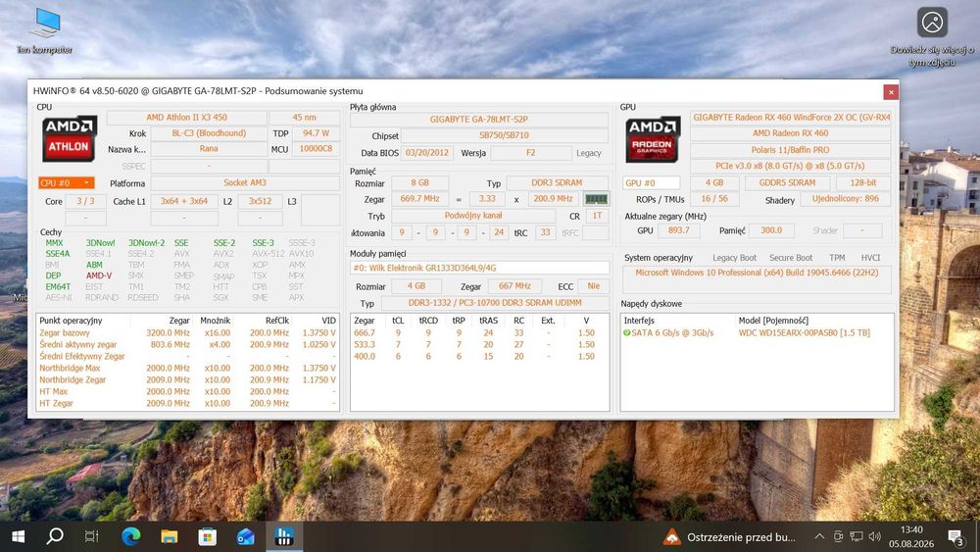The width and height of the screenshot is (980, 552).
Task: Click the TDP value '94.7 W'
Action: [x=316, y=133]
